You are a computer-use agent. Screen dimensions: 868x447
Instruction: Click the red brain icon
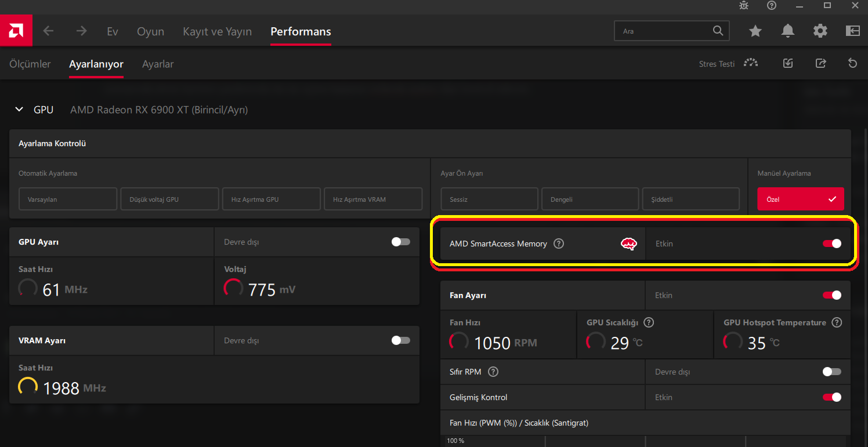pyautogui.click(x=629, y=244)
